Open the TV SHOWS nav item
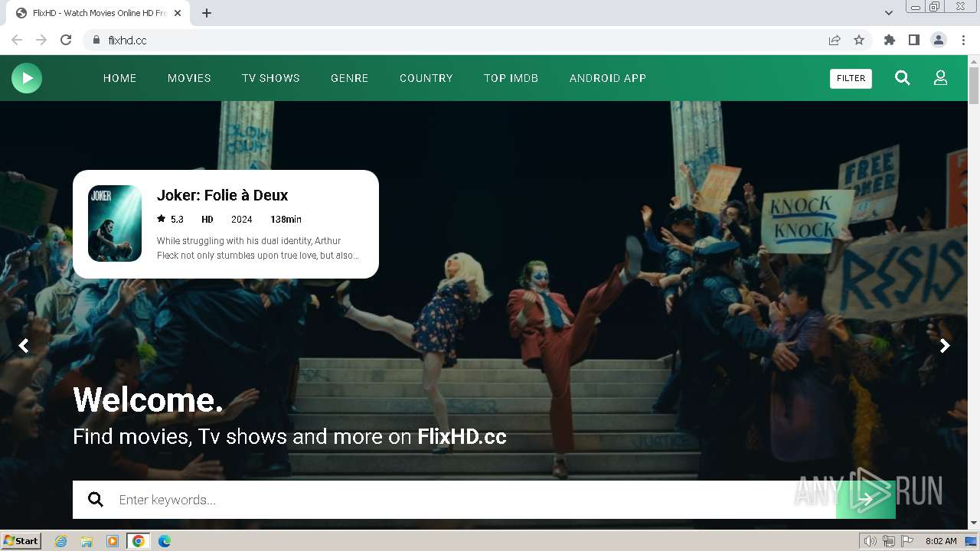980x551 pixels. (271, 78)
